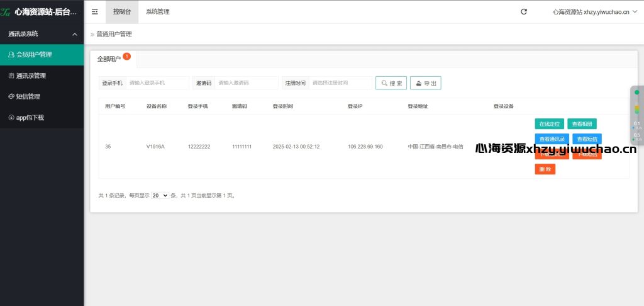Click the 共 1 条记录 pagination summary text
644x306 pixels.
113,196
